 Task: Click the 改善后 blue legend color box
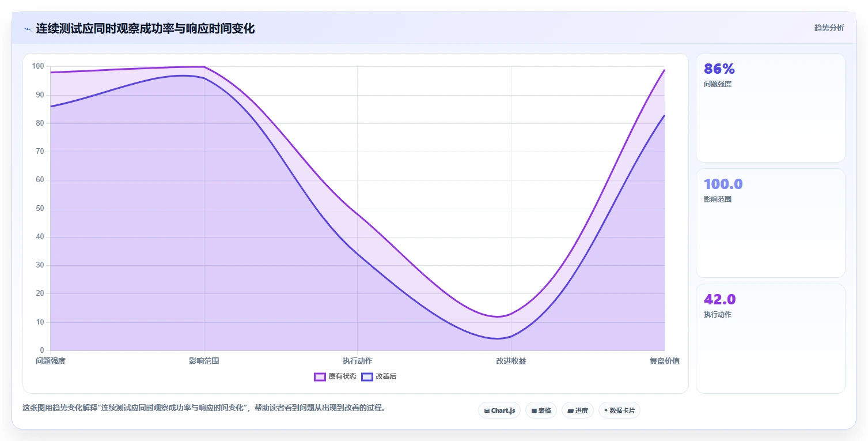tap(367, 377)
